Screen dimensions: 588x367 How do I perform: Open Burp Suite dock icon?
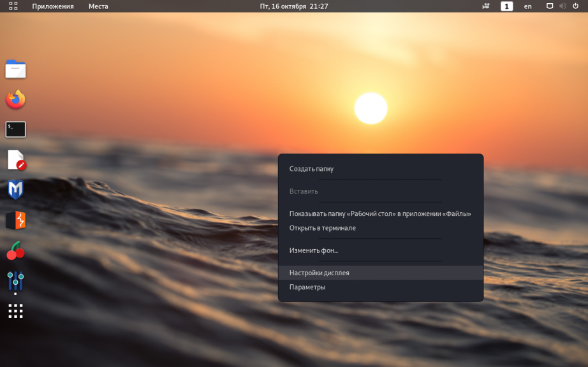click(15, 220)
